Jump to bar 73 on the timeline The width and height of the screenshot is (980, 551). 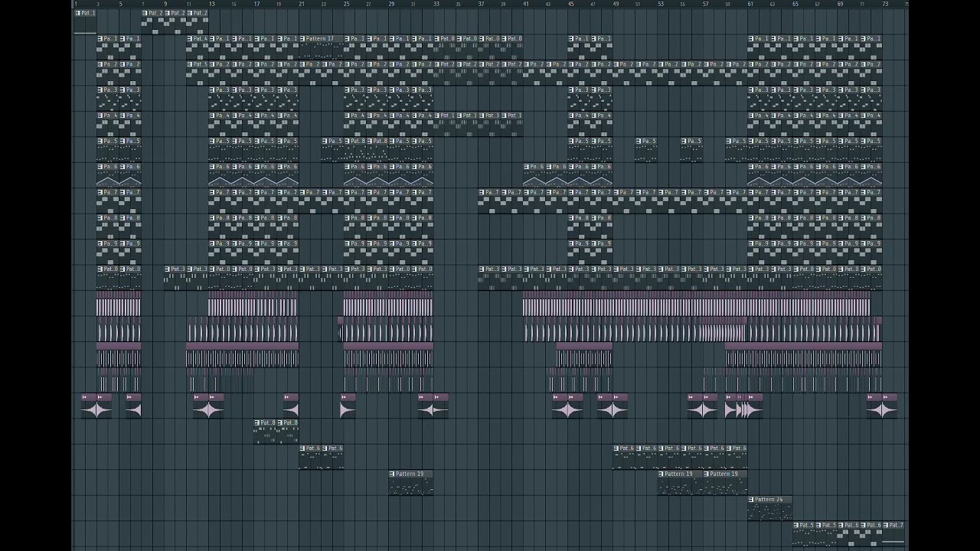click(x=885, y=4)
